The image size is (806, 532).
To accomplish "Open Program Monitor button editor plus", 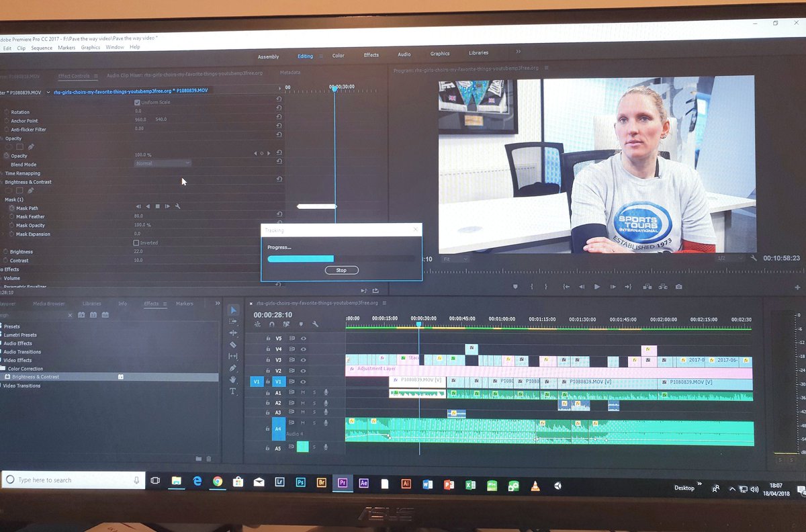I will [x=797, y=287].
